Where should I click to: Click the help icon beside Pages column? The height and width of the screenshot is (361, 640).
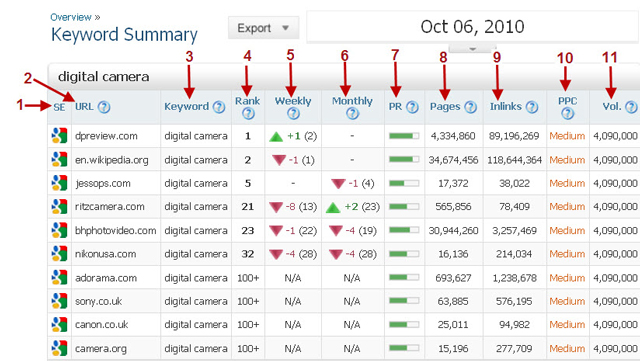point(471,107)
